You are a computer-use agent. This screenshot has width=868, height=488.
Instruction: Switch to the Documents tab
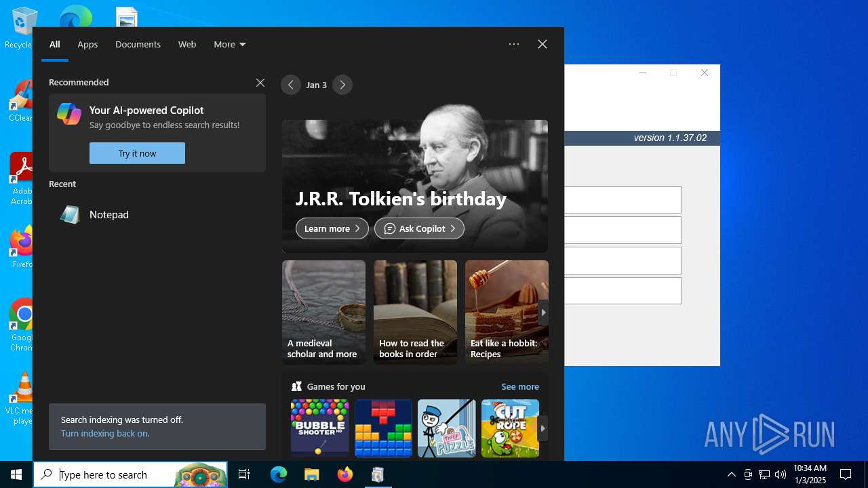138,45
